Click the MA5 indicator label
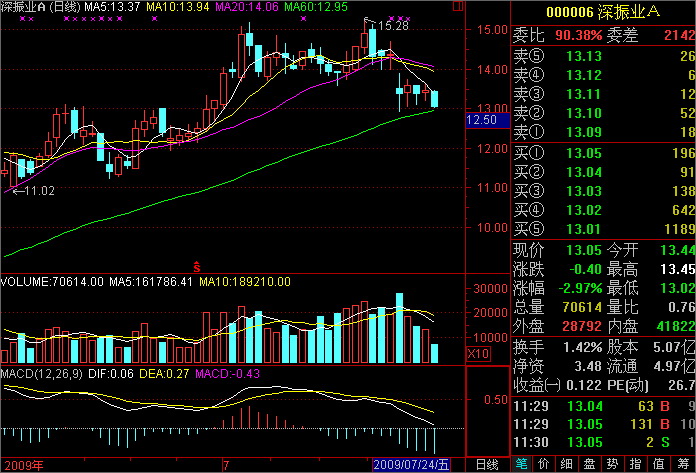Viewport: 696px width, 473px height. pos(112,8)
